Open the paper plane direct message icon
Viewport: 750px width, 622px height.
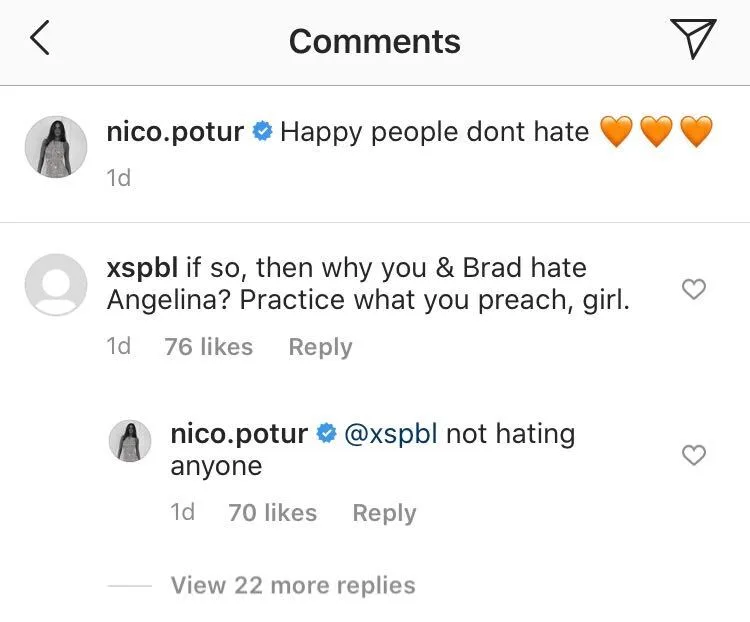[x=693, y=39]
